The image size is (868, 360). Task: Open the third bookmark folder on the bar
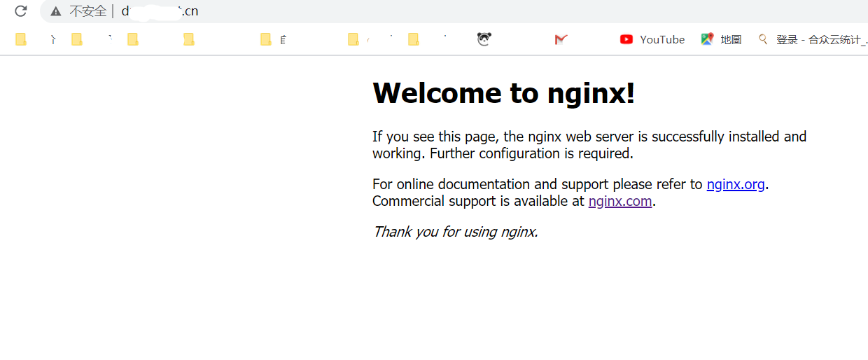click(x=133, y=40)
